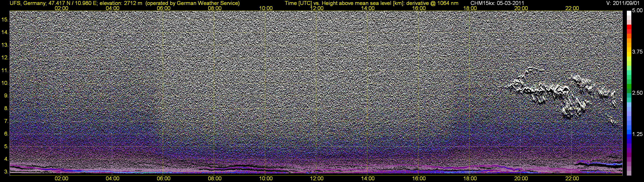Click the '06:00' label on the bottom time axis
Viewport: 644px width, 182px height.
[164, 179]
